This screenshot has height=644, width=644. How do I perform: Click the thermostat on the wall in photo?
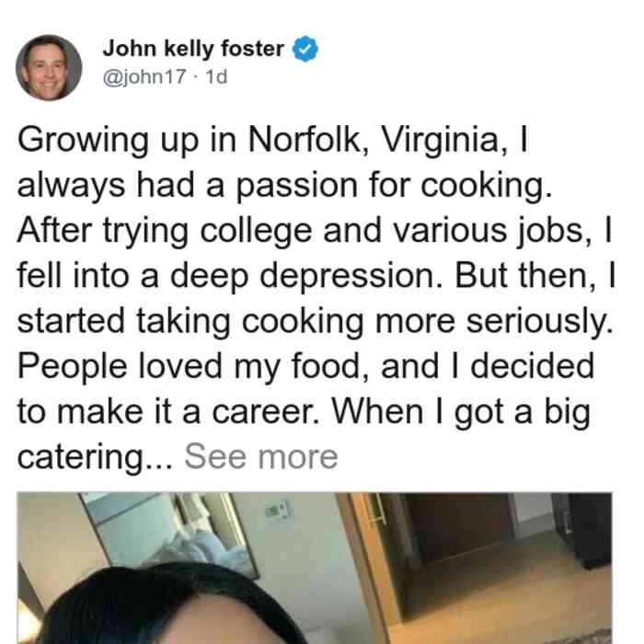278,510
